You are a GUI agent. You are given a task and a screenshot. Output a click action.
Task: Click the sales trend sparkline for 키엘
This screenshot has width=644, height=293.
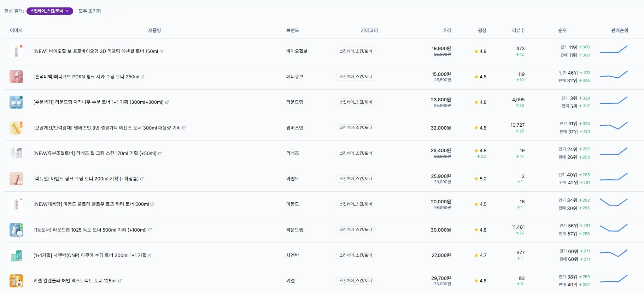tap(614, 279)
